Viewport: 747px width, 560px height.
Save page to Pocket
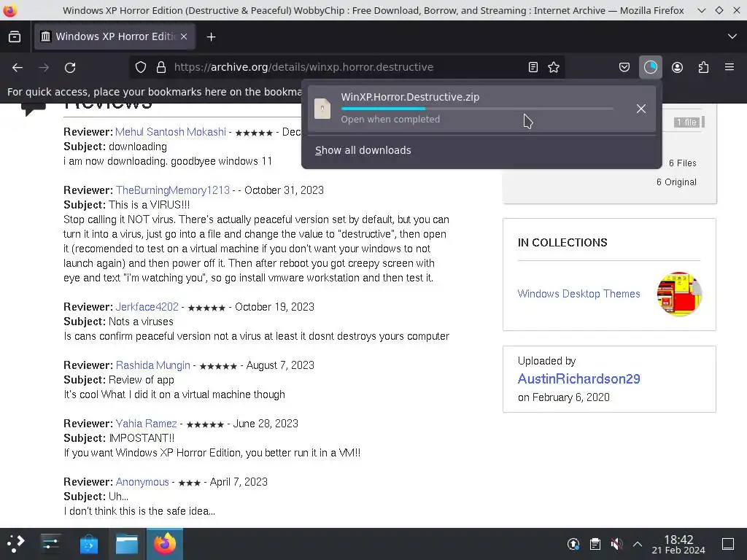(624, 67)
